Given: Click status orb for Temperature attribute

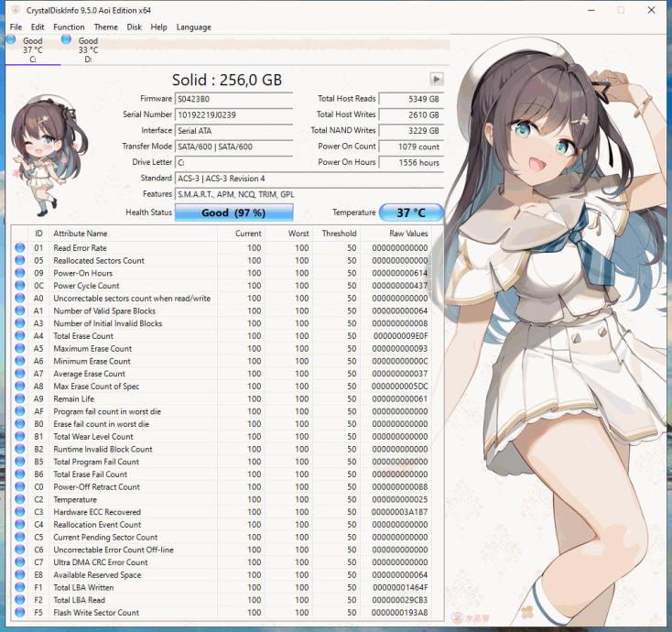Looking at the screenshot, I should coord(20,500).
